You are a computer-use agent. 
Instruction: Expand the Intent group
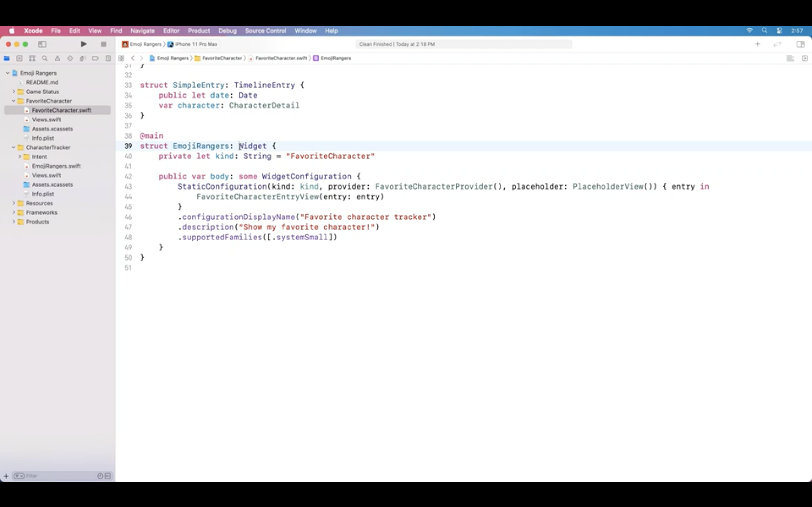click(20, 157)
